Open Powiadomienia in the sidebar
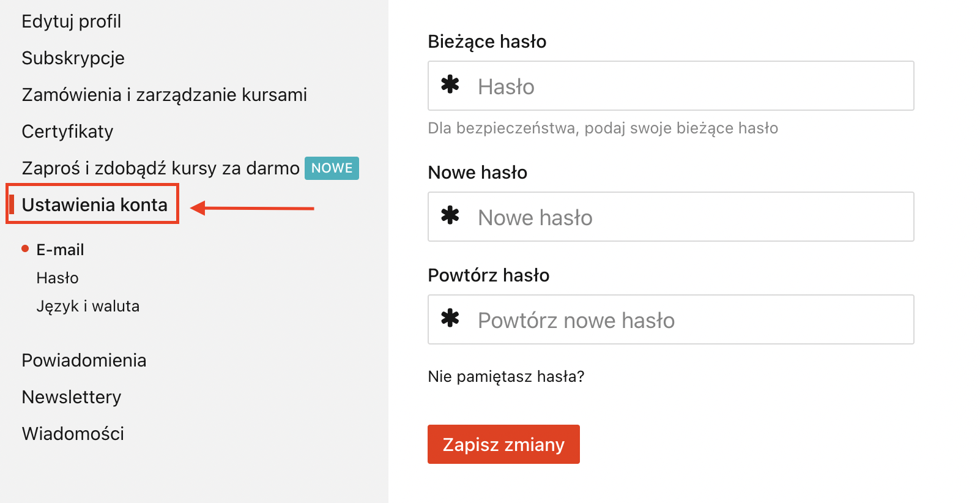The width and height of the screenshot is (980, 503). click(x=84, y=360)
